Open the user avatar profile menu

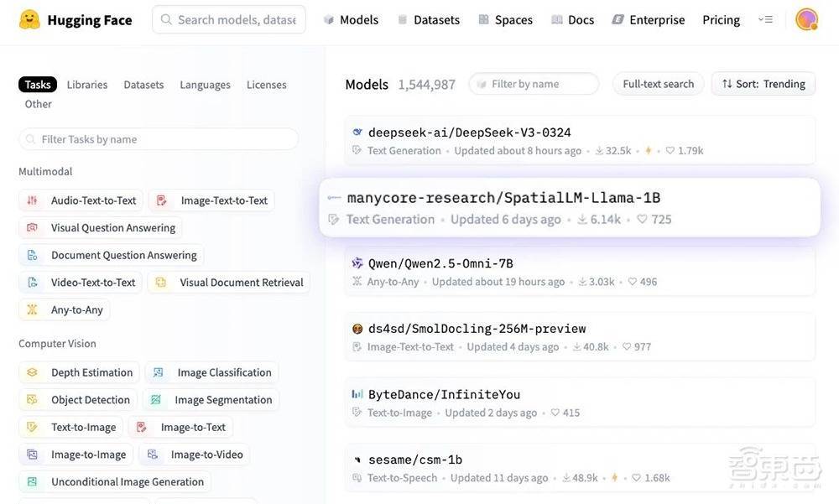tap(806, 20)
